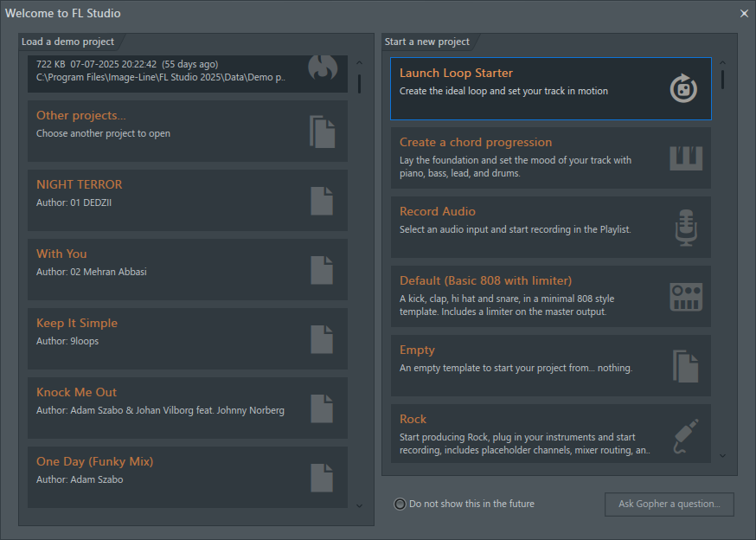Click new project list scroll down arrow
The width and height of the screenshot is (756, 540).
(722, 455)
